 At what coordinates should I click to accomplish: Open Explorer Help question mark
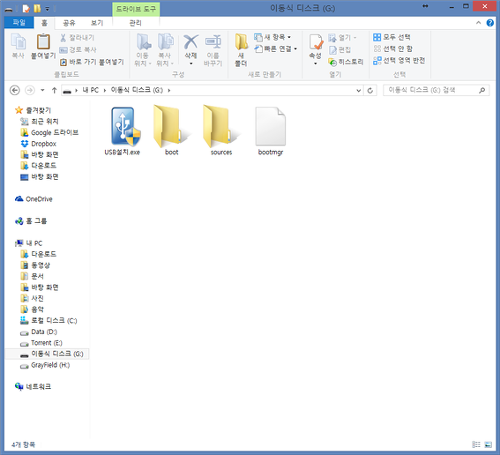click(490, 23)
